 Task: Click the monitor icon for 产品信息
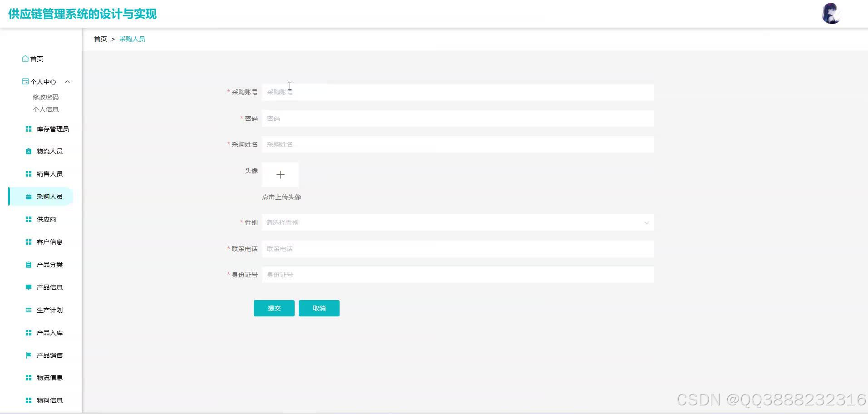click(x=29, y=287)
